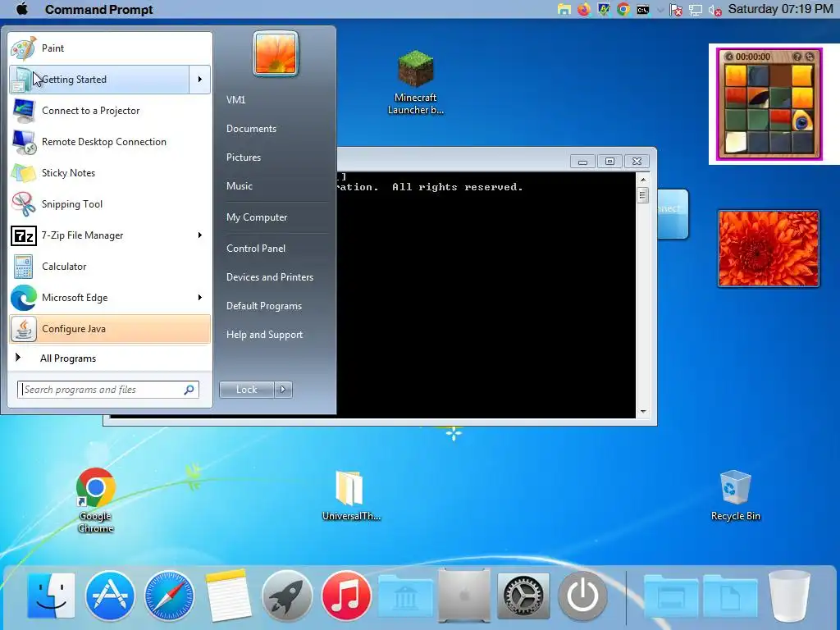The width and height of the screenshot is (840, 630).
Task: Click the search magnifier icon
Action: coord(189,390)
